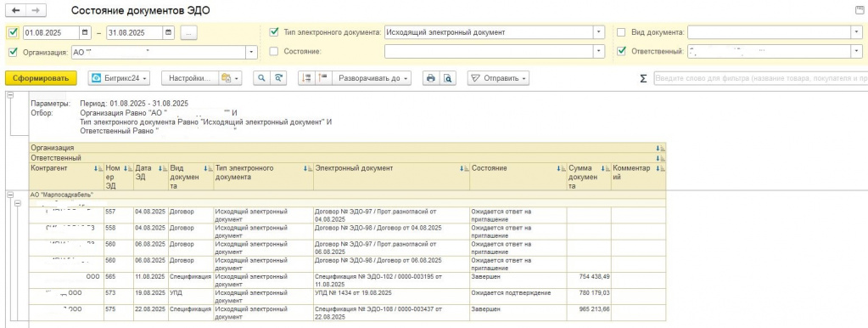Click the Сформировать button
Viewport: 868px width, 328px height.
41,78
